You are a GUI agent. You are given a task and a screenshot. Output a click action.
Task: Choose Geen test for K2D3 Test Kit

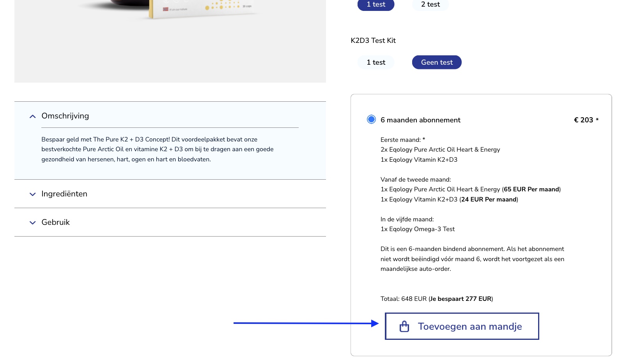(437, 62)
